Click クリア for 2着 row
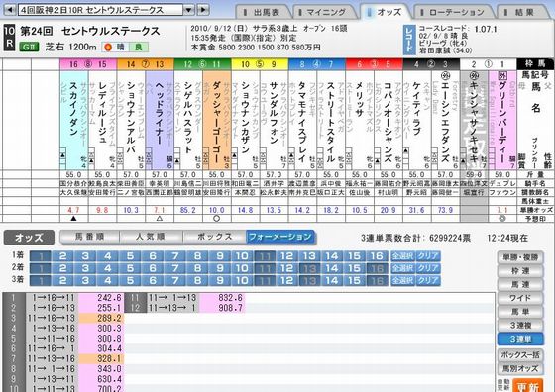 (428, 268)
